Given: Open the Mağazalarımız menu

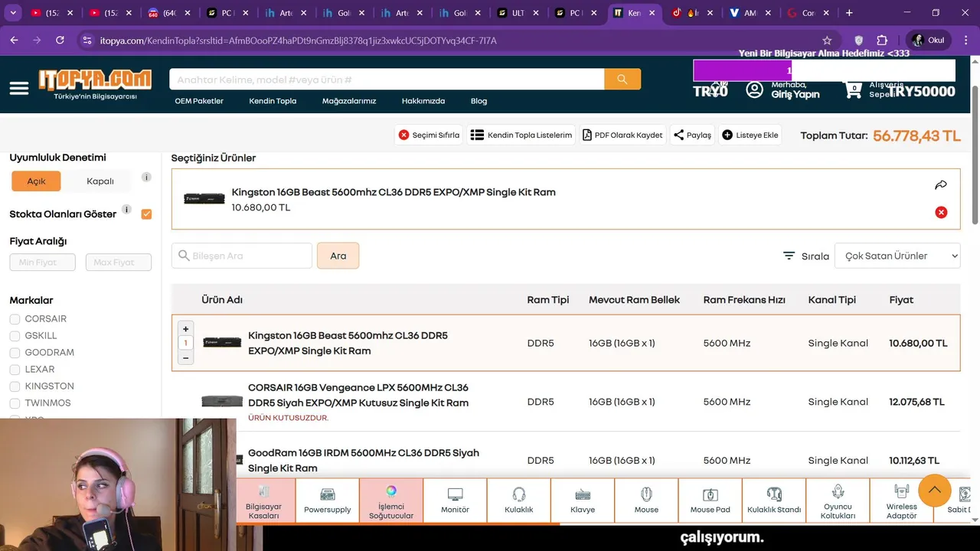Looking at the screenshot, I should pos(349,101).
